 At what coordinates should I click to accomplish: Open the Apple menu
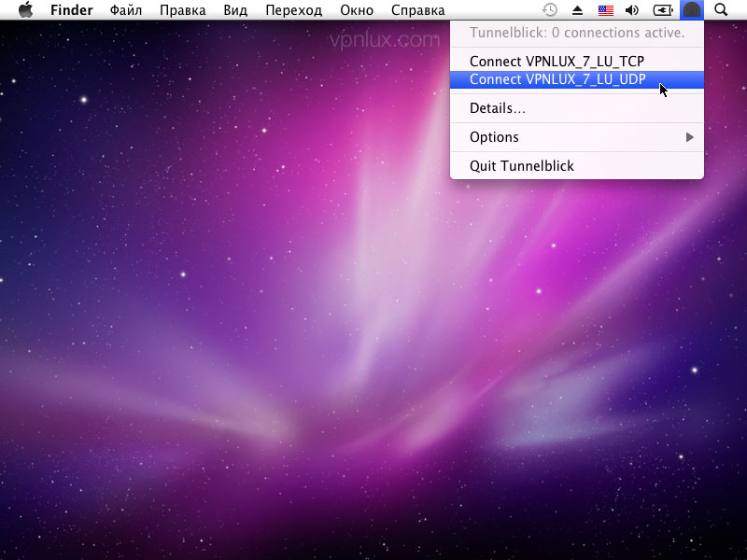[26, 10]
